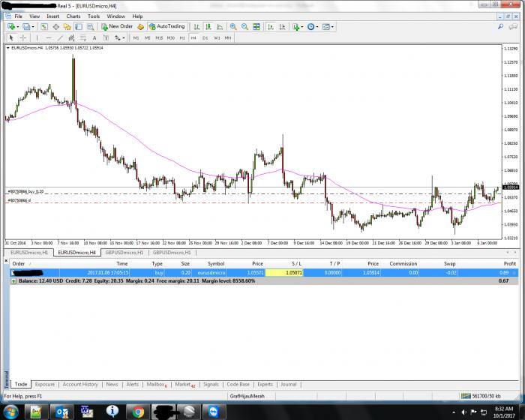Open the New Chart tool
Viewport: 525px width, 420px height.
(x=11, y=26)
